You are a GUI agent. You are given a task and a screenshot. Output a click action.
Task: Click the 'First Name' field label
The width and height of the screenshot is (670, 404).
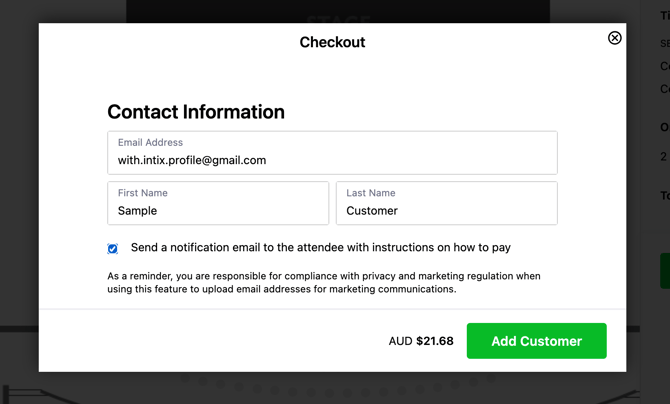tap(143, 193)
